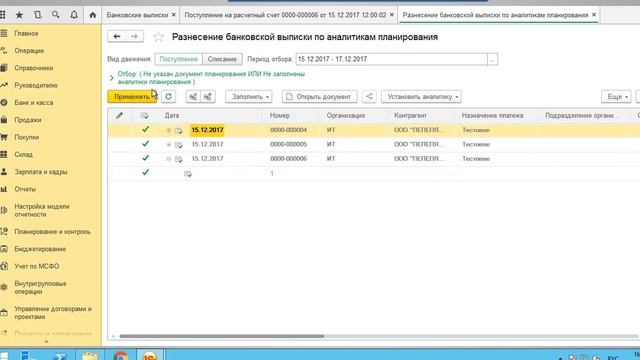Toggle checkmark on row 0000-000005
Image resolution: width=640 pixels, height=360 pixels.
145,144
